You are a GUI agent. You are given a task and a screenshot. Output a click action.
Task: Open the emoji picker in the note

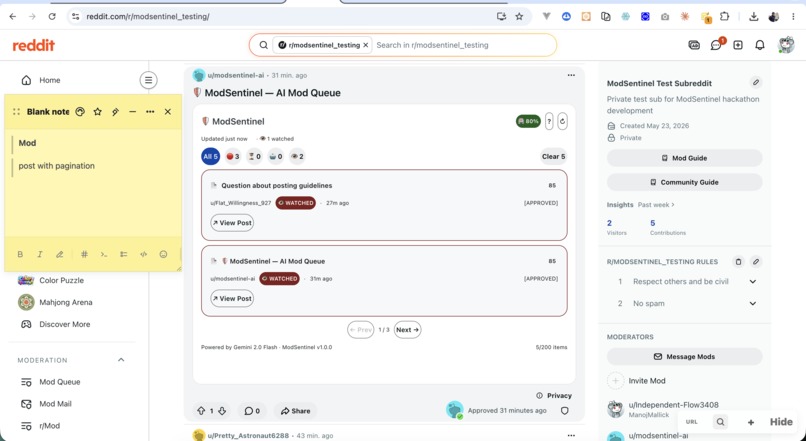pyautogui.click(x=163, y=254)
